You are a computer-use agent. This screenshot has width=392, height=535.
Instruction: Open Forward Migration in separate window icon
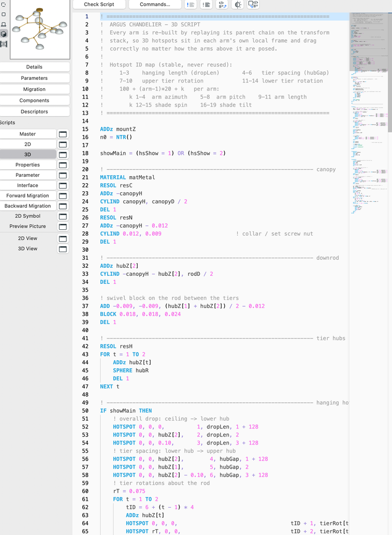pos(63,195)
